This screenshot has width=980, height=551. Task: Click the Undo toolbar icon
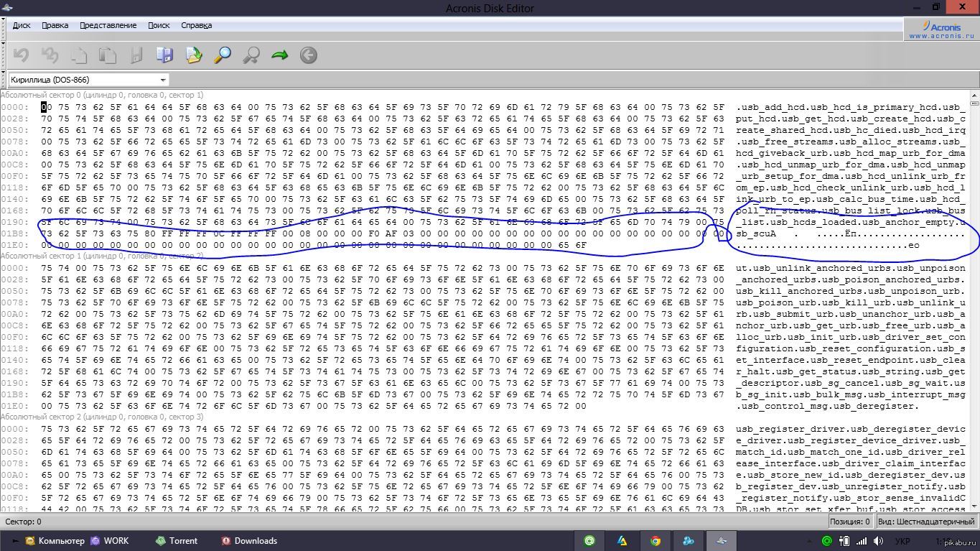click(21, 55)
